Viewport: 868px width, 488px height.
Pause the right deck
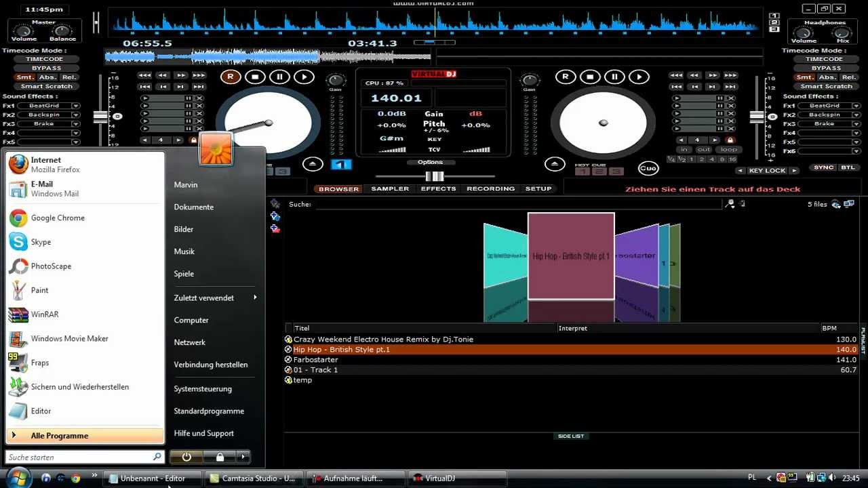(614, 77)
